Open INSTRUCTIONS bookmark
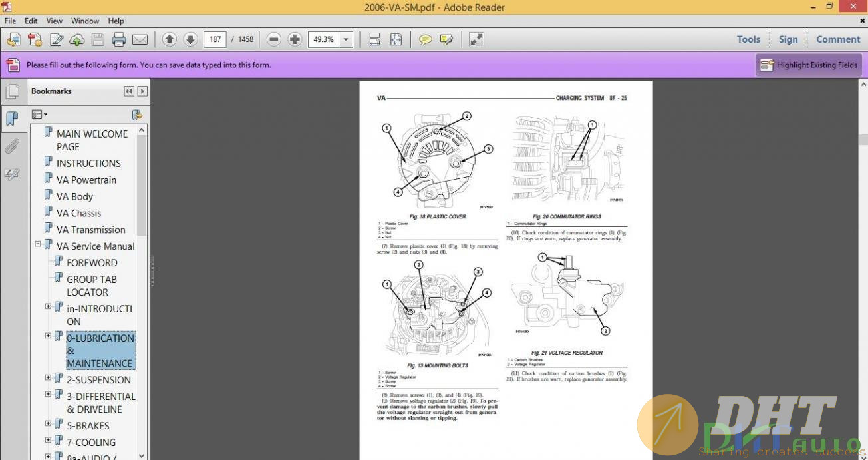The width and height of the screenshot is (868, 460). pyautogui.click(x=88, y=163)
